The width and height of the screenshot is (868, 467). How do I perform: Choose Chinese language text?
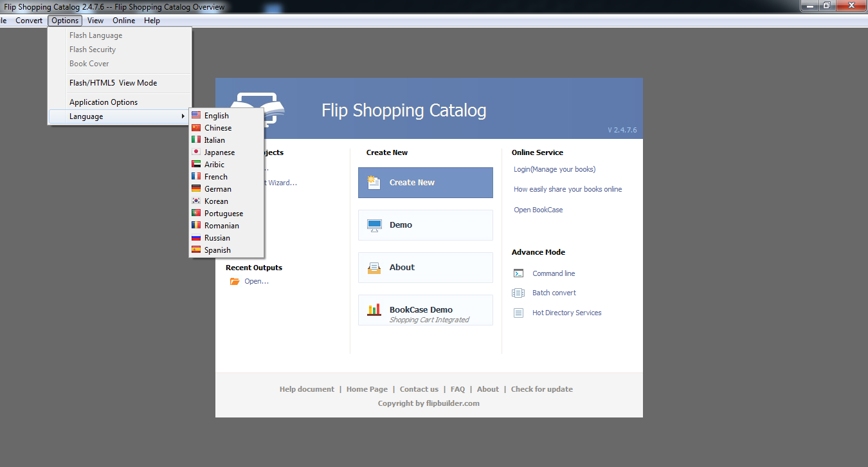coord(218,128)
